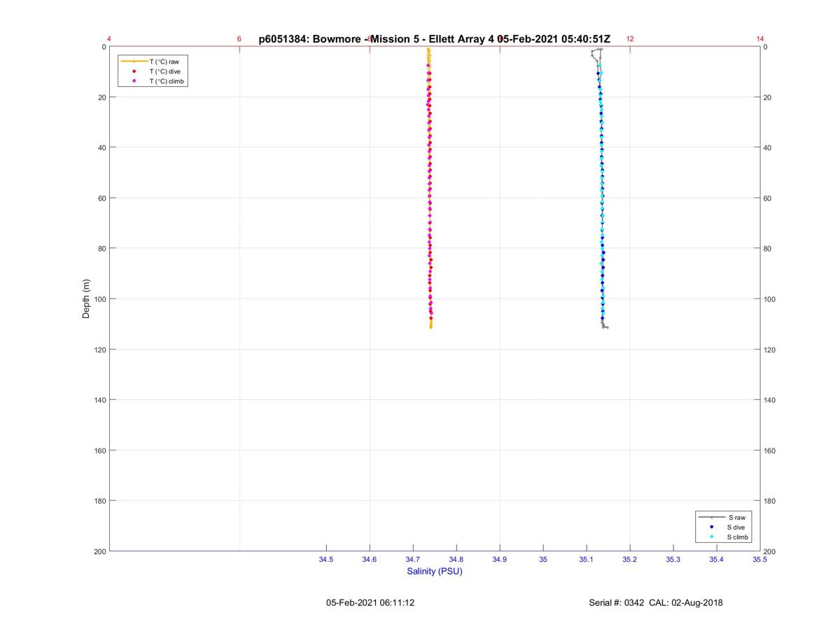Click the salinity tick label 35.1
Screen dimensions: 840x620
(587, 560)
